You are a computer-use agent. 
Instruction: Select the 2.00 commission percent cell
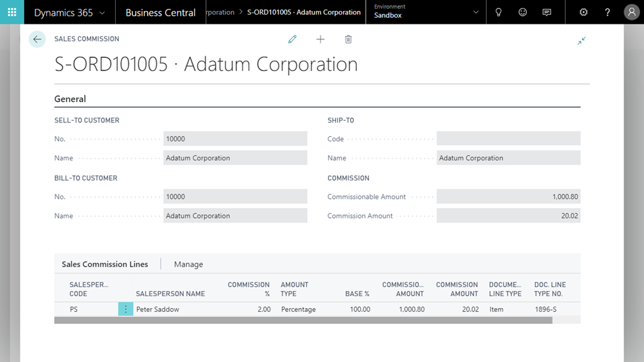pos(264,309)
